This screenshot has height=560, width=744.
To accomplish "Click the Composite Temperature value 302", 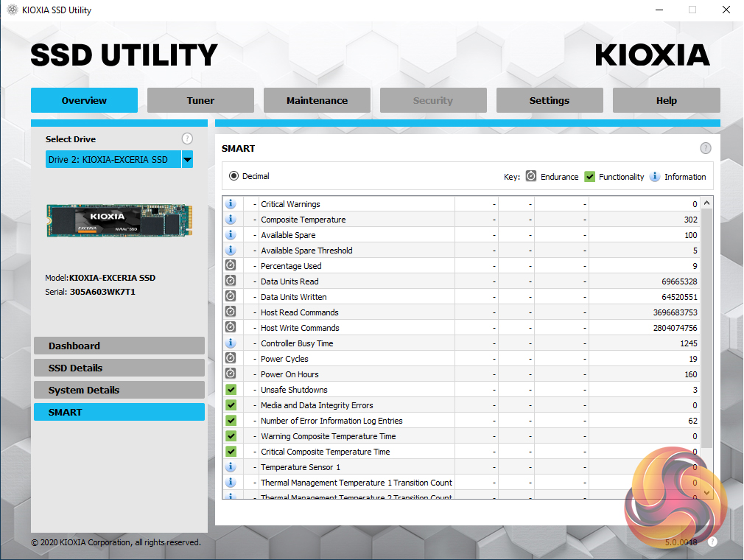I will [x=690, y=220].
